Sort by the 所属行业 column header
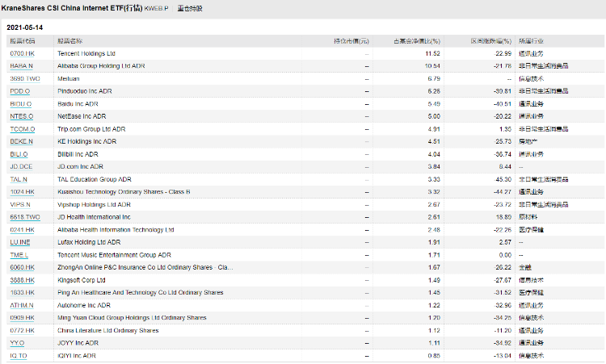 click(x=531, y=41)
